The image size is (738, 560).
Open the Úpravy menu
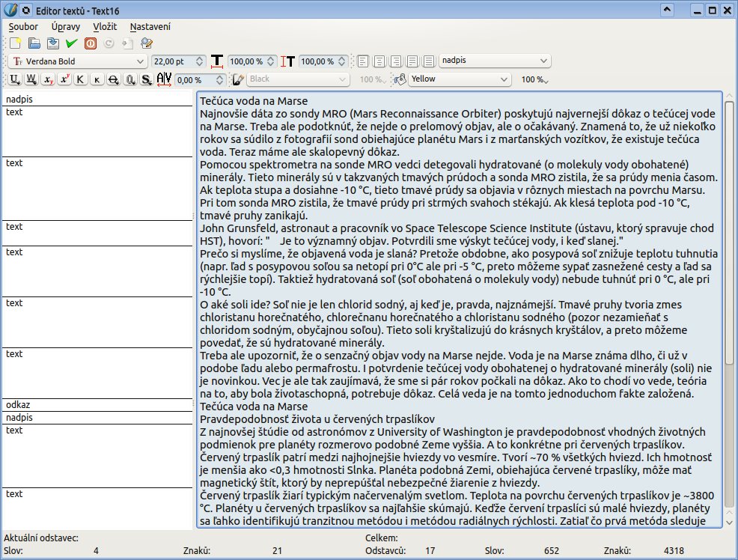click(66, 26)
